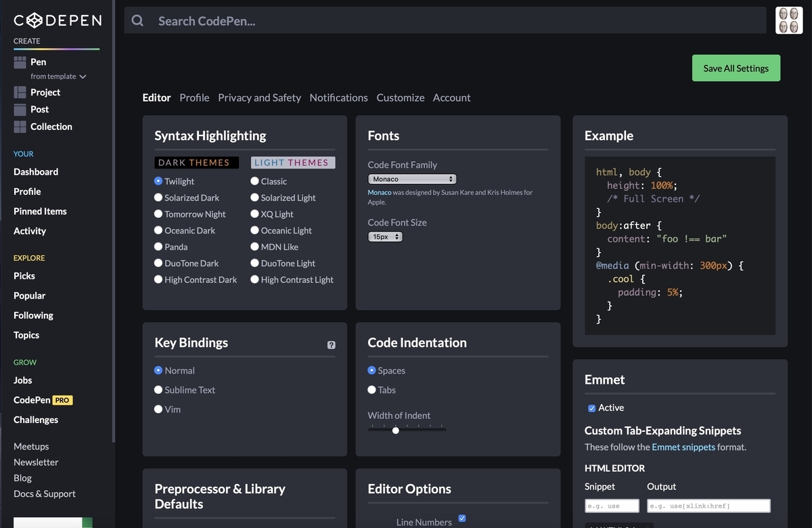Open Docs & Support link

[45, 494]
